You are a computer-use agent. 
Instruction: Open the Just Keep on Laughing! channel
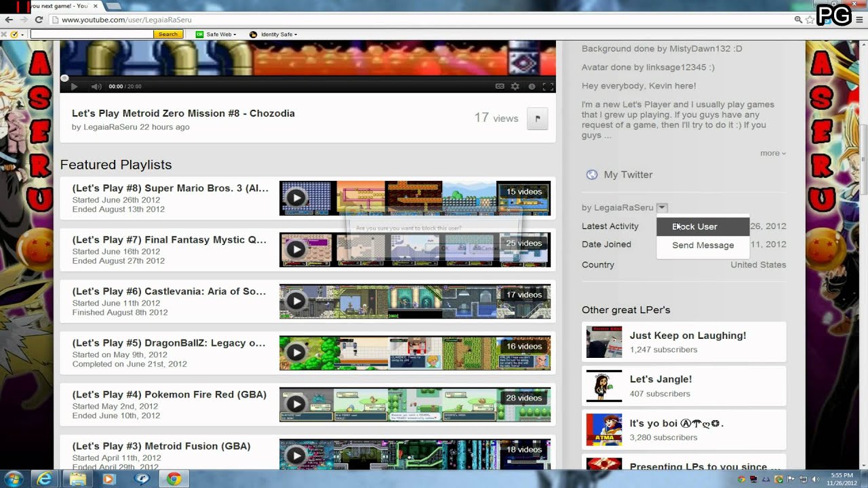[x=688, y=335]
